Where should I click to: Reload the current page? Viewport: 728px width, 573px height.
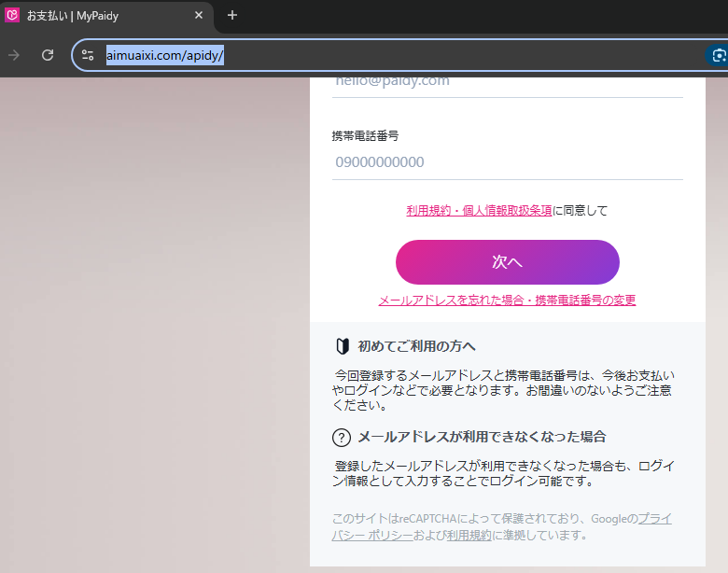tap(48, 55)
